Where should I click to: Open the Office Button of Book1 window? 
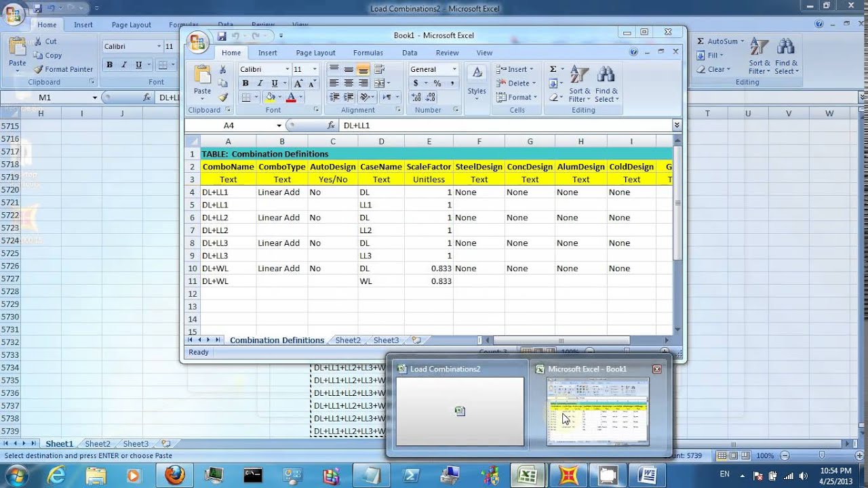(x=197, y=42)
